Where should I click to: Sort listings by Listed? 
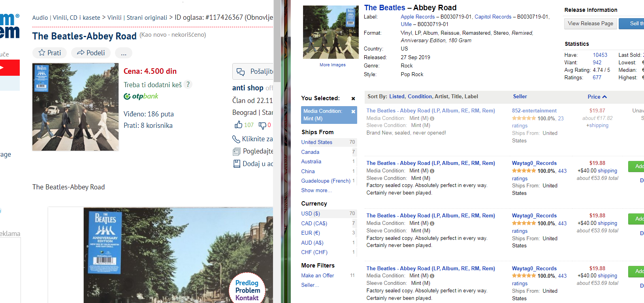click(x=397, y=96)
